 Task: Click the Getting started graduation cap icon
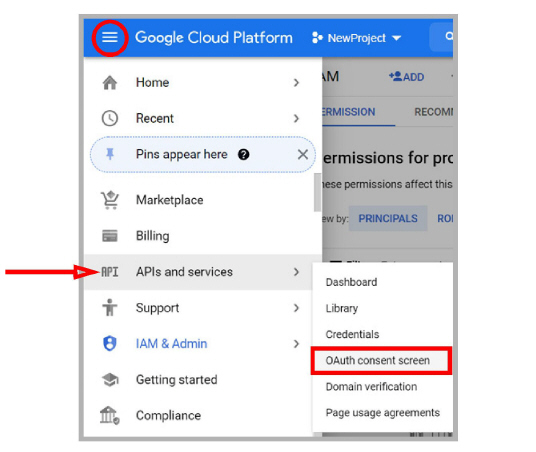click(x=110, y=380)
